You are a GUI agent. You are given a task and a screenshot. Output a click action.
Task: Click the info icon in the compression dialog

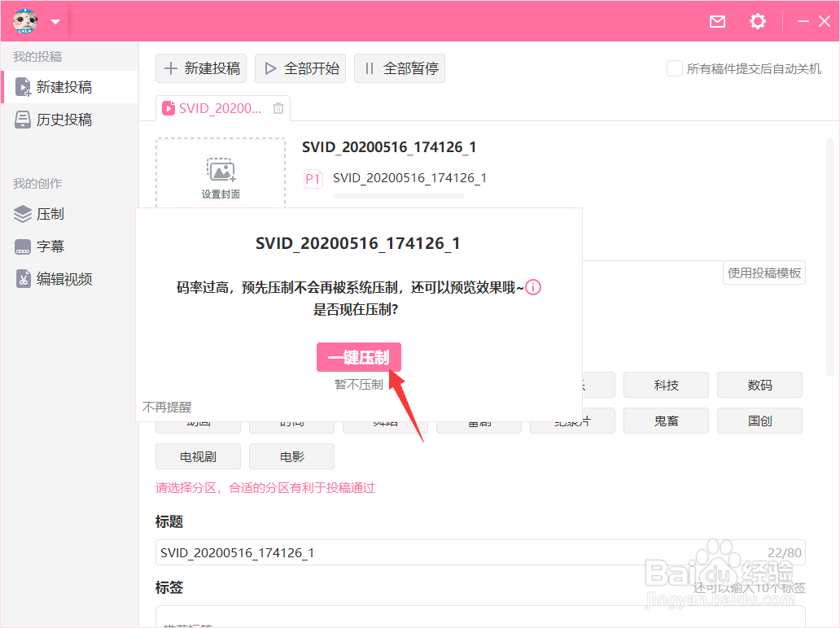(533, 287)
